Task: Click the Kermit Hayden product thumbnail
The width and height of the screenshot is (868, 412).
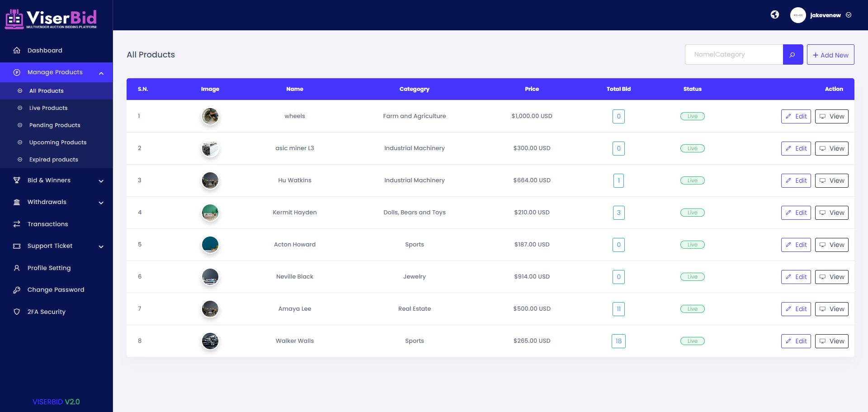Action: pos(210,213)
